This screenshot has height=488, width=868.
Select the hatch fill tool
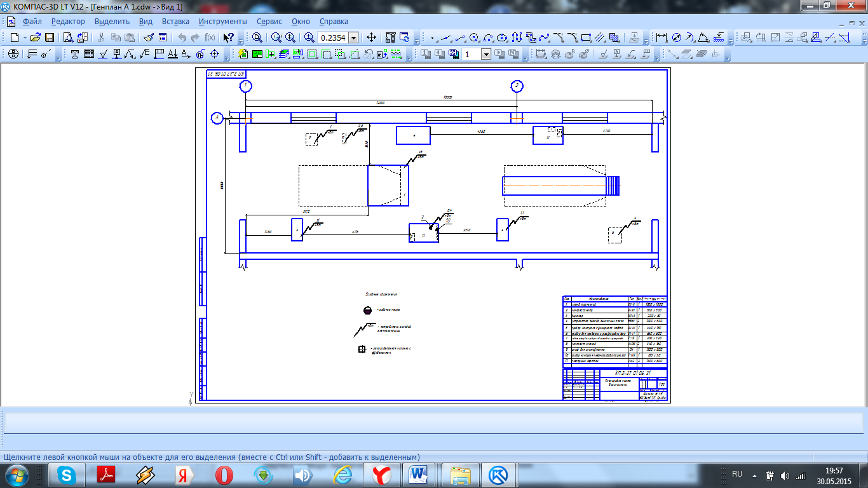614,37
